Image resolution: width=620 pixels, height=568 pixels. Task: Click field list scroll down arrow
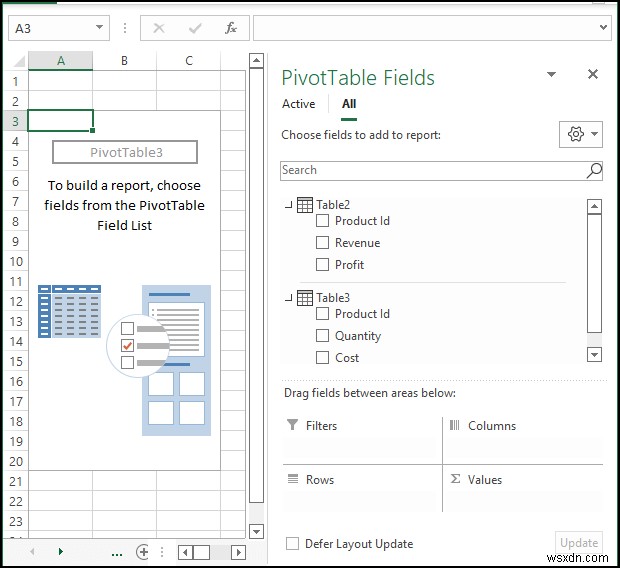[x=594, y=354]
